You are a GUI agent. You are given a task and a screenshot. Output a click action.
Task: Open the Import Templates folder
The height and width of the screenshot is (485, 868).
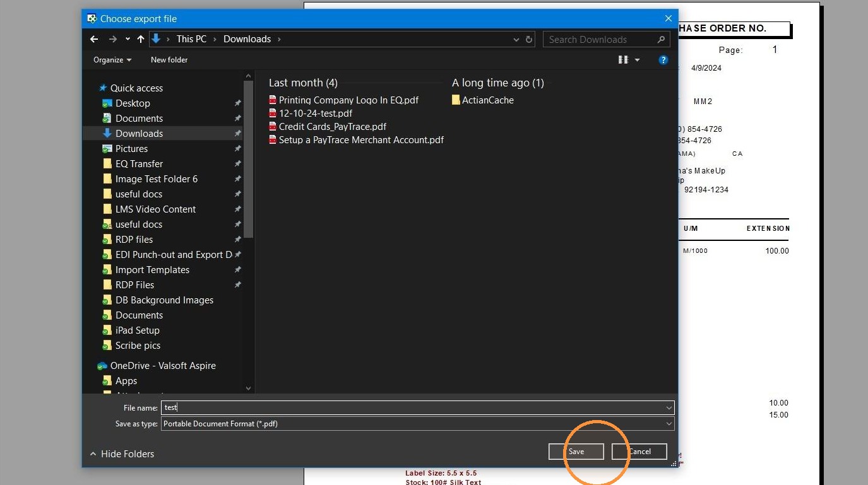[x=152, y=270]
